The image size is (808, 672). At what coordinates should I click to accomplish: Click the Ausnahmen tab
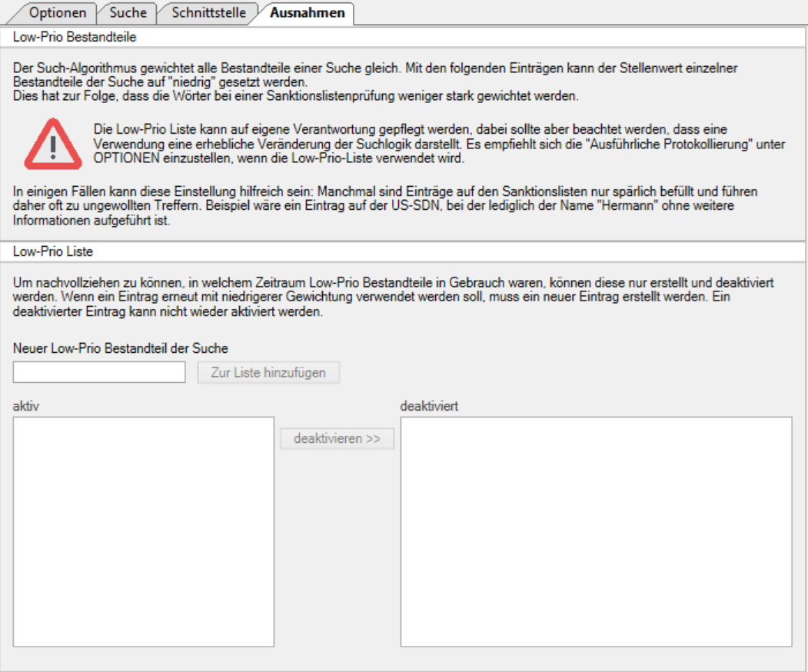(x=306, y=13)
